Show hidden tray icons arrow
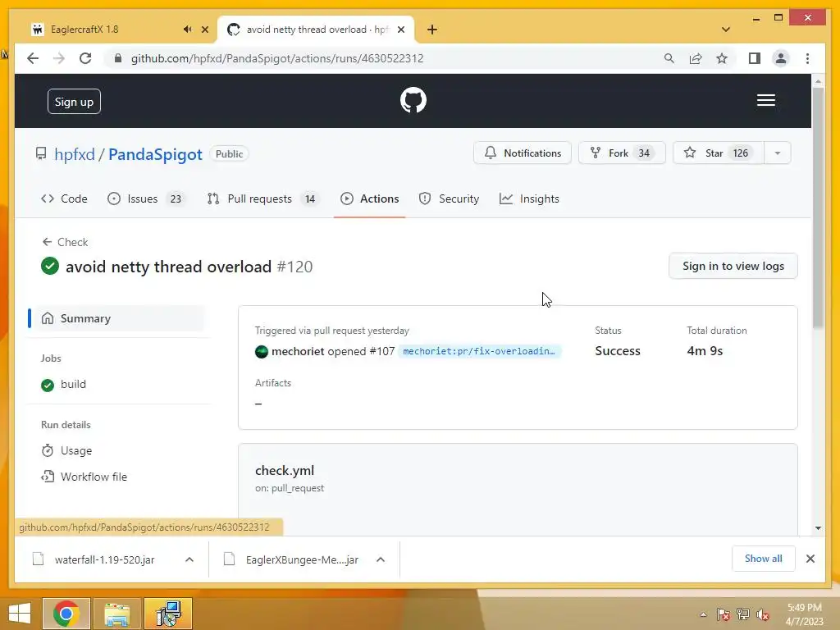 point(703,614)
